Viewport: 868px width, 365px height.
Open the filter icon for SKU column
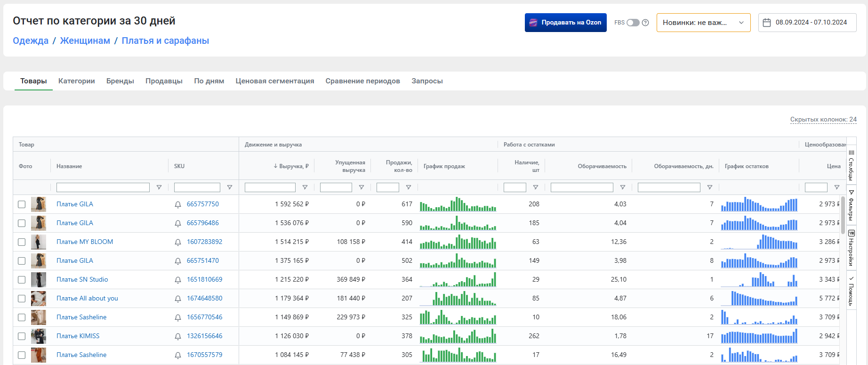click(x=230, y=187)
